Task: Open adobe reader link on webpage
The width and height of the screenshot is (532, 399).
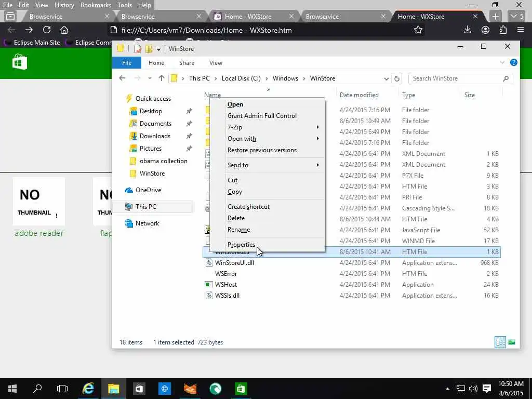Action: tap(39, 233)
